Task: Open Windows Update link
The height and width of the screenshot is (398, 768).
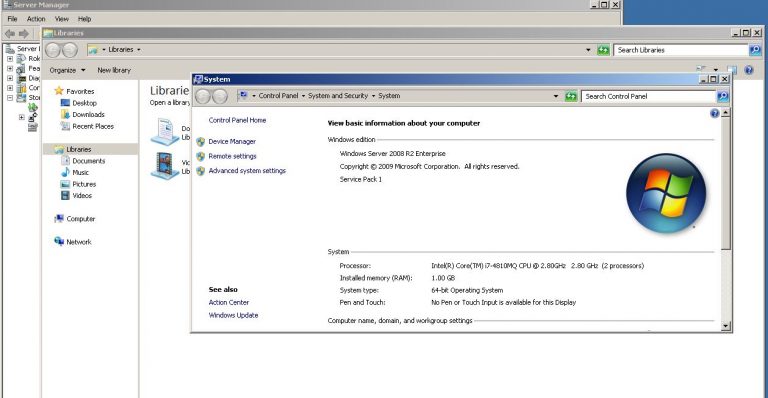Action: pyautogui.click(x=233, y=315)
